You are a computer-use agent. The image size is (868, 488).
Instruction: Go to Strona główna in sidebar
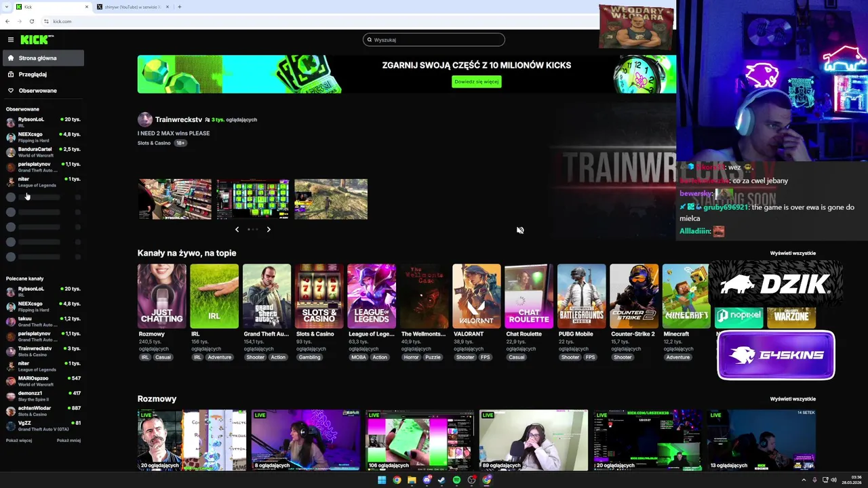pos(43,58)
